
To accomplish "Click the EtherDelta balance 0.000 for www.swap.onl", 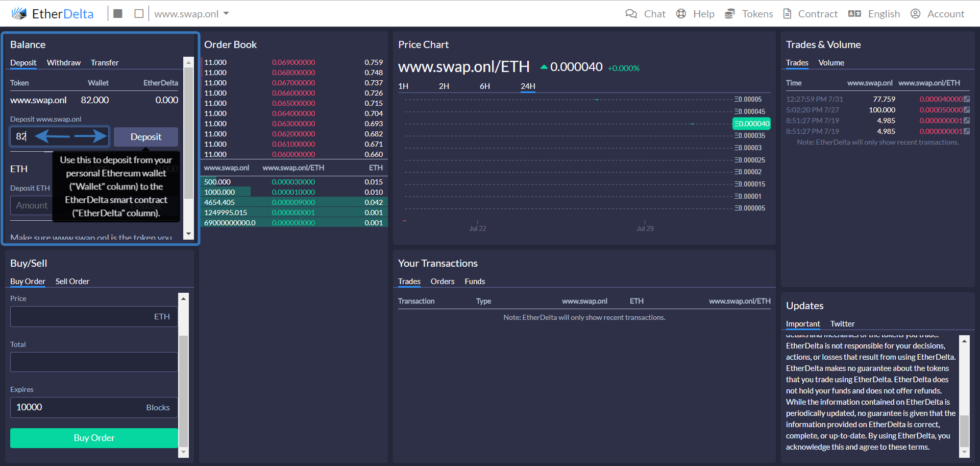I will click(167, 100).
